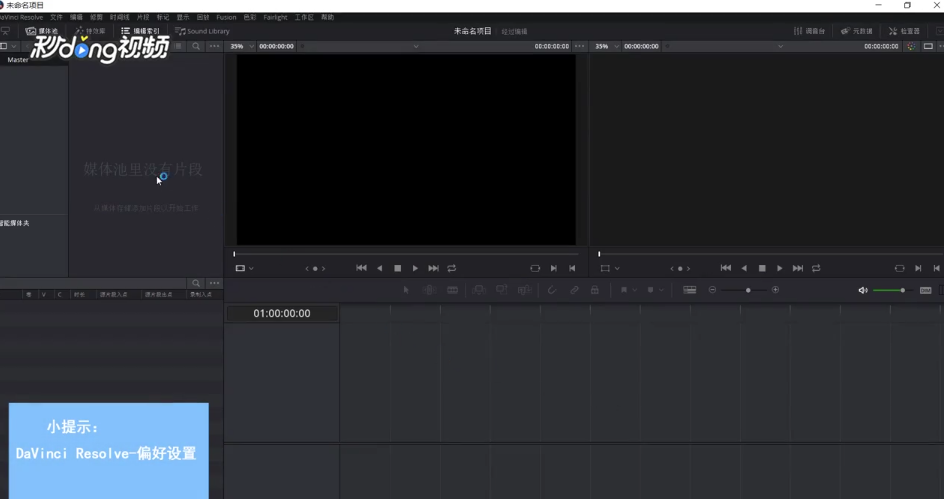Click the Overwrite clip tool
The width and height of the screenshot is (944, 499).
tap(502, 290)
